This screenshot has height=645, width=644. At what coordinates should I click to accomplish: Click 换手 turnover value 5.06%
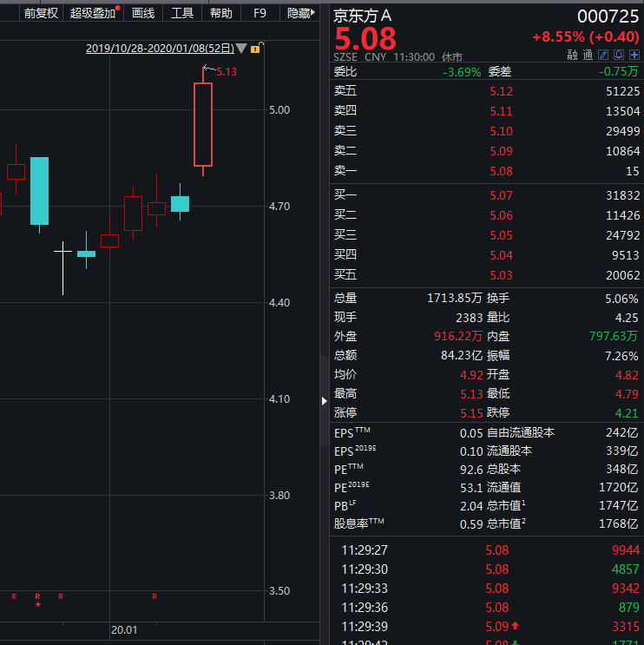[621, 299]
